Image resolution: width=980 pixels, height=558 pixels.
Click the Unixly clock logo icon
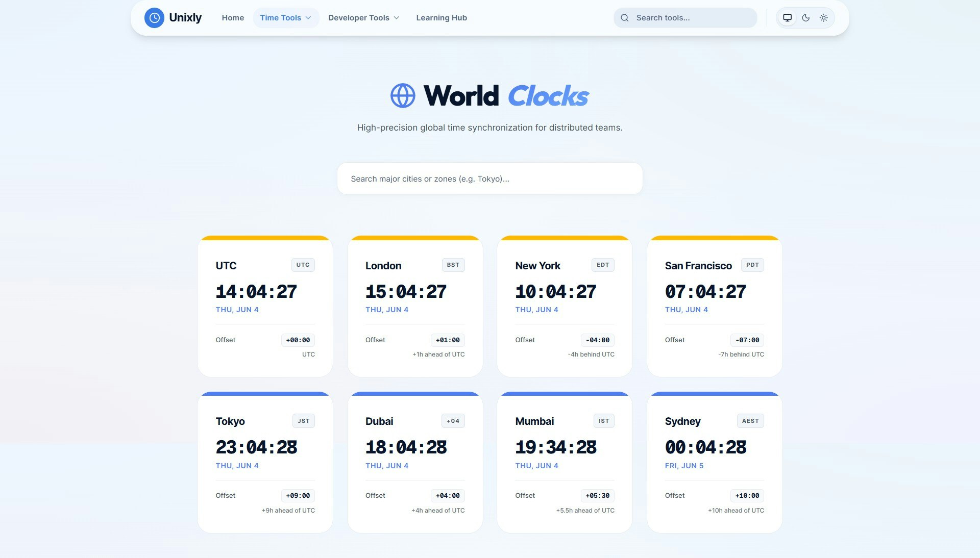(154, 18)
